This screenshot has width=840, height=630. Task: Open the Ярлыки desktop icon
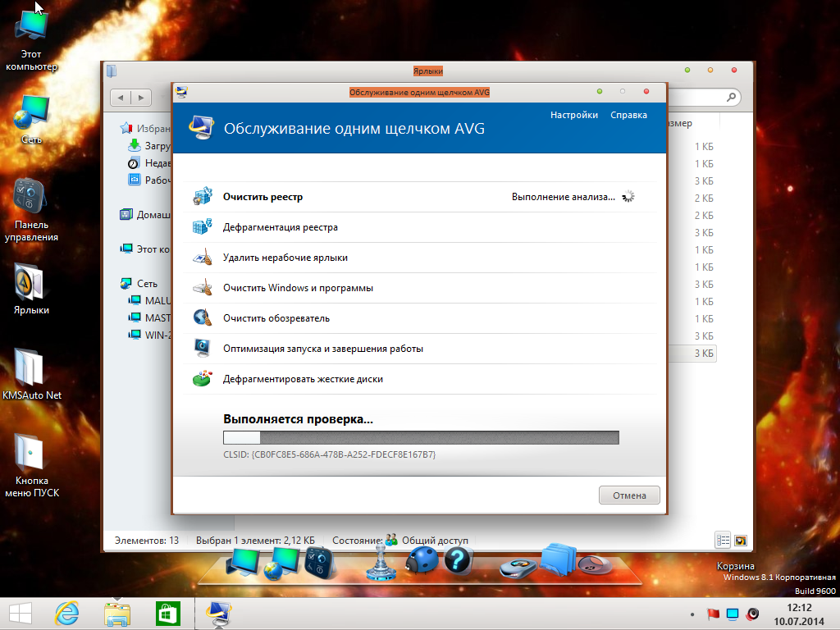click(31, 290)
